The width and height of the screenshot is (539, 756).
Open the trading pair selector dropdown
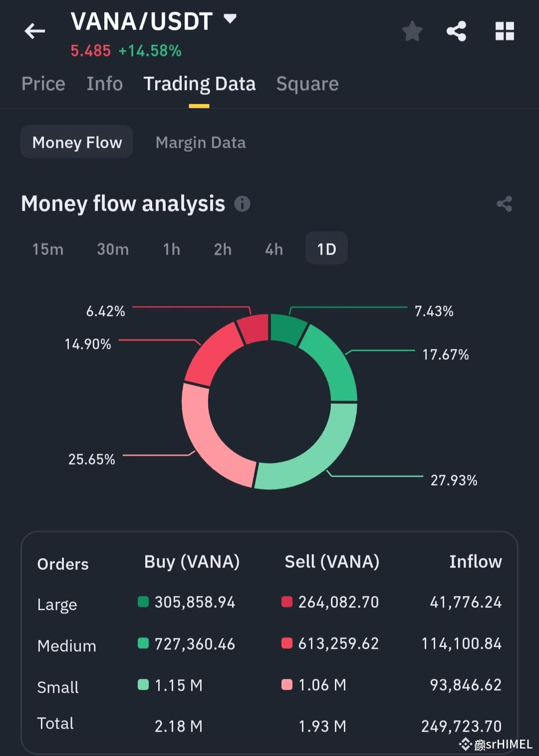pos(229,19)
